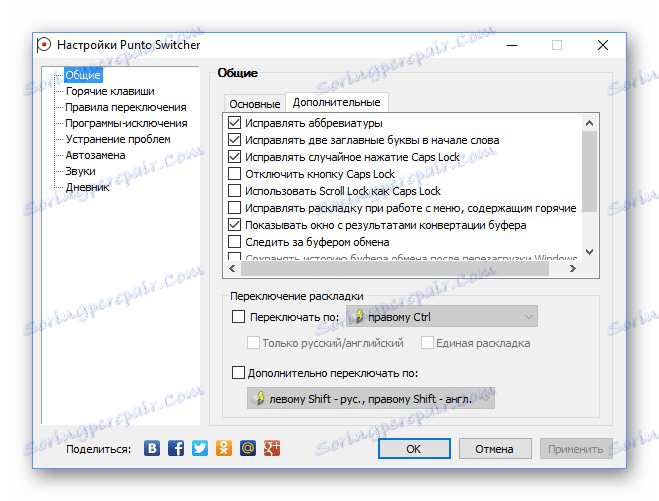
Task: Enable 'Отключить кнопку Caps Lock'
Action: 234,174
